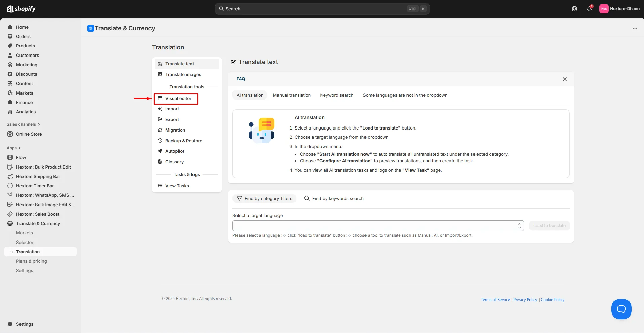This screenshot has height=333, width=644.
Task: Open the Hextom-Dhann account menu
Action: tap(619, 9)
